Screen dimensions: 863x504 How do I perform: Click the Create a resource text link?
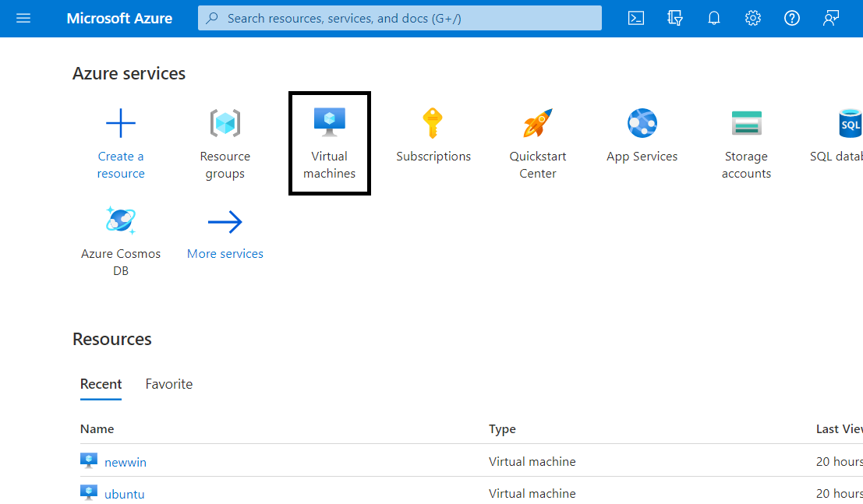click(x=121, y=164)
